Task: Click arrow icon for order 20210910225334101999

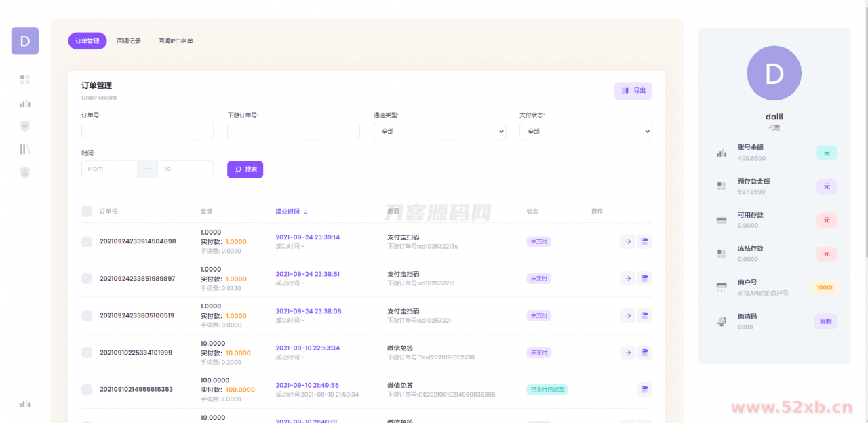Action: 628,352
